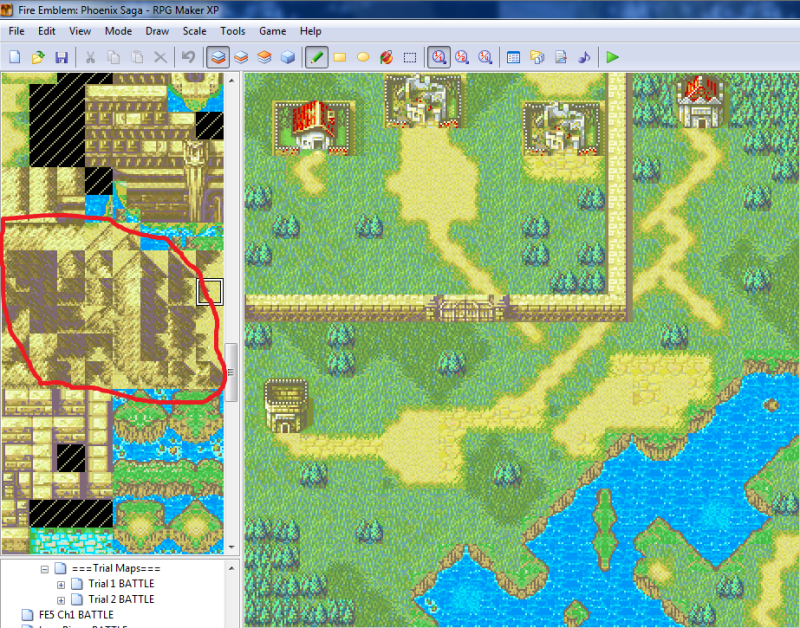Set the map zoom to 1:1 scale
The width and height of the screenshot is (800, 628).
coord(439,57)
